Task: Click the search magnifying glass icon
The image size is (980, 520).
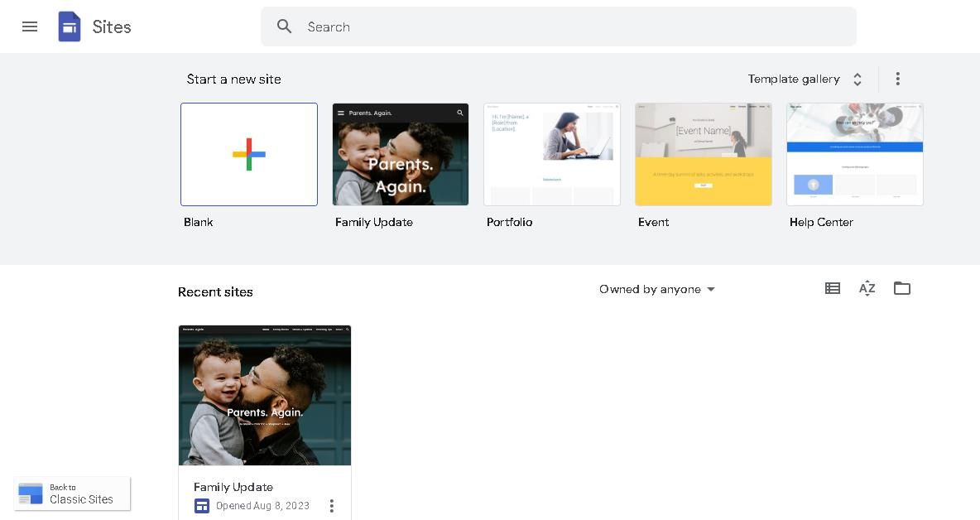Action: pyautogui.click(x=285, y=26)
